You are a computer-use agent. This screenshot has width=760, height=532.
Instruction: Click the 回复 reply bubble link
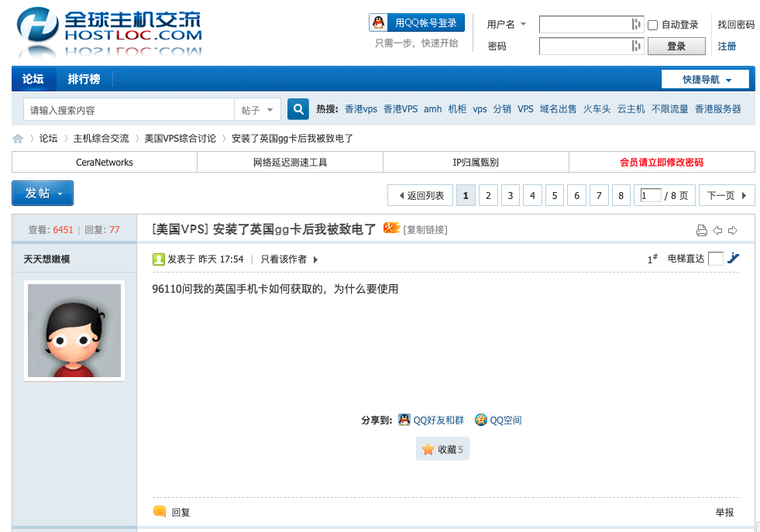171,512
